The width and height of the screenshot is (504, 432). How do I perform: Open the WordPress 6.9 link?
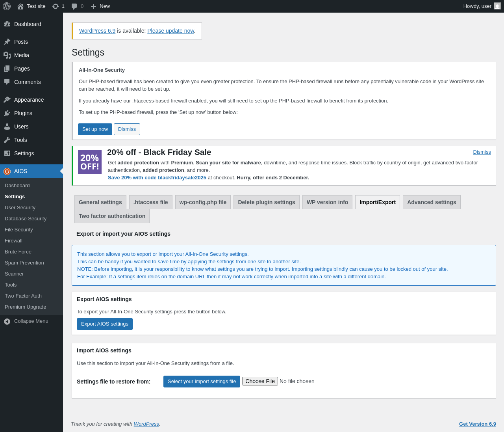[x=97, y=31]
